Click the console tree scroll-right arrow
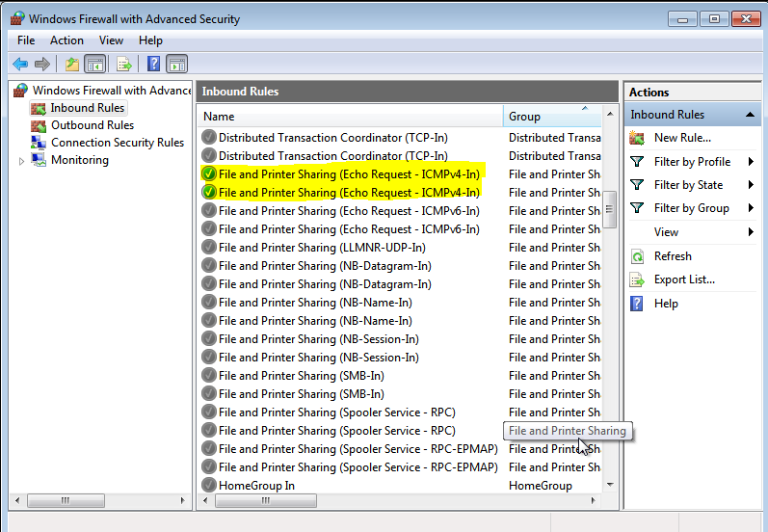 tap(183, 500)
